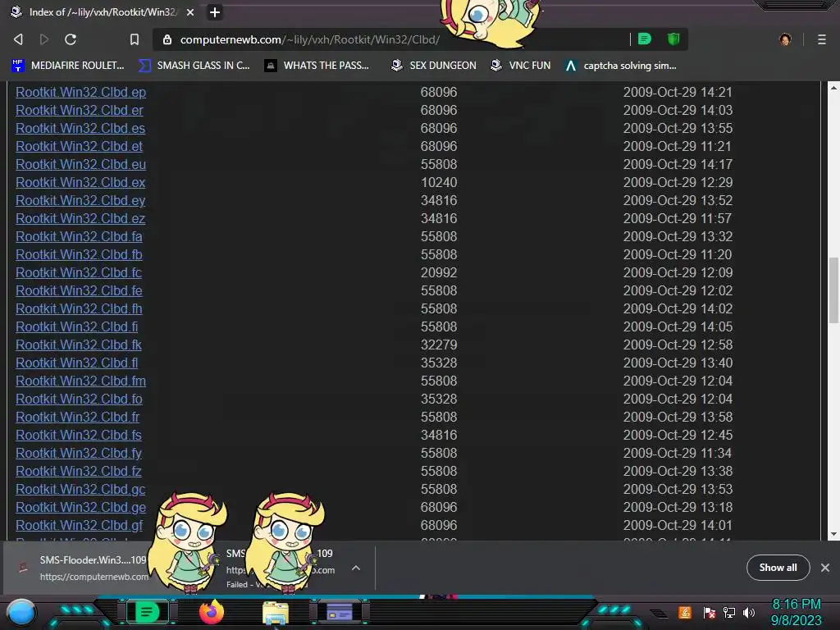This screenshot has width=840, height=630.
Task: Go back using the browser back arrow
Action: tap(18, 39)
